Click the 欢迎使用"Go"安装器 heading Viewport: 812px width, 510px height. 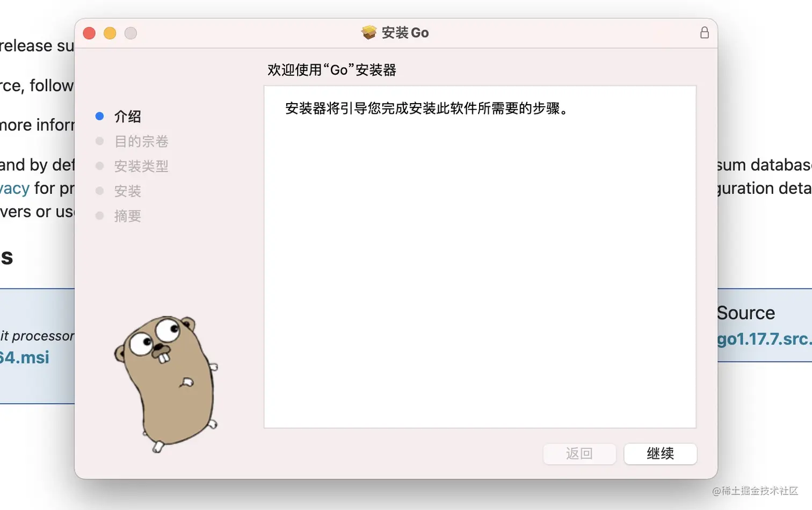click(x=332, y=70)
